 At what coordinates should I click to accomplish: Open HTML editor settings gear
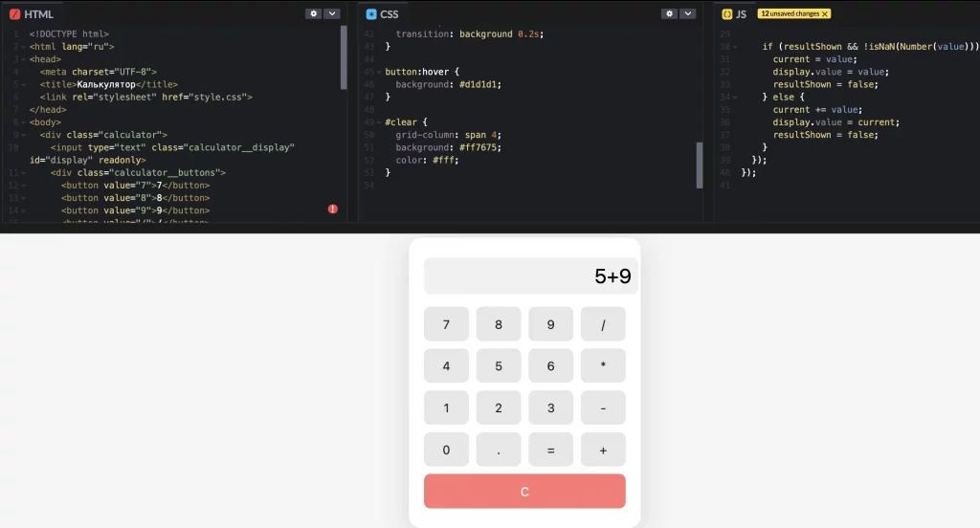tap(313, 13)
